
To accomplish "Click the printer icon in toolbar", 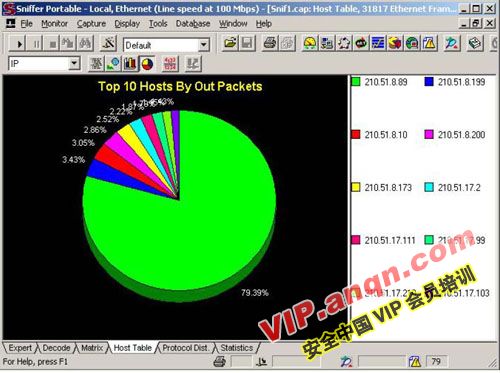I will 270,43.
